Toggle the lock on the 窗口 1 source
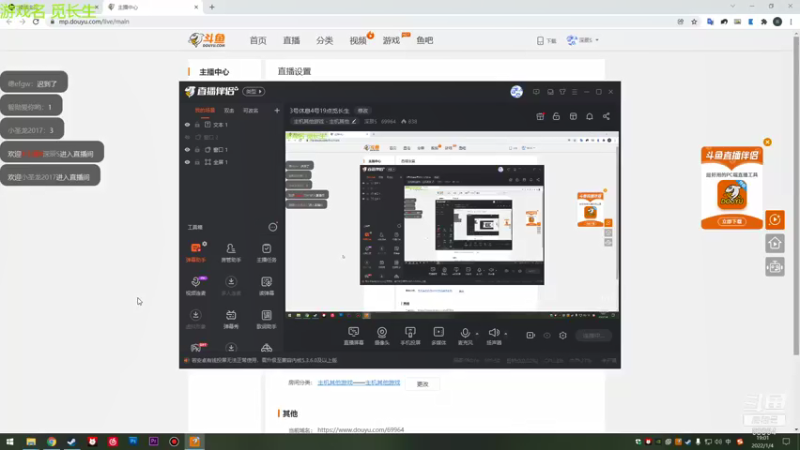 (x=197, y=150)
